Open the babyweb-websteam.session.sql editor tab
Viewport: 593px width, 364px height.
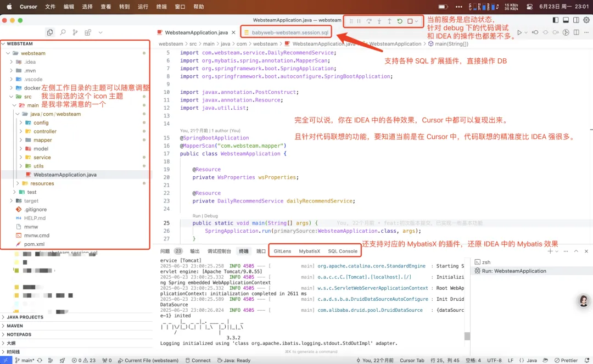[290, 32]
